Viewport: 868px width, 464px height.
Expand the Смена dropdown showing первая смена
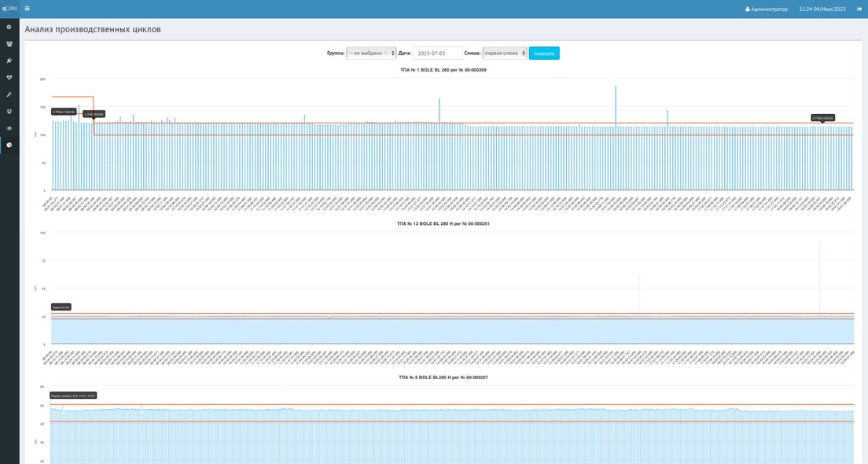[504, 53]
